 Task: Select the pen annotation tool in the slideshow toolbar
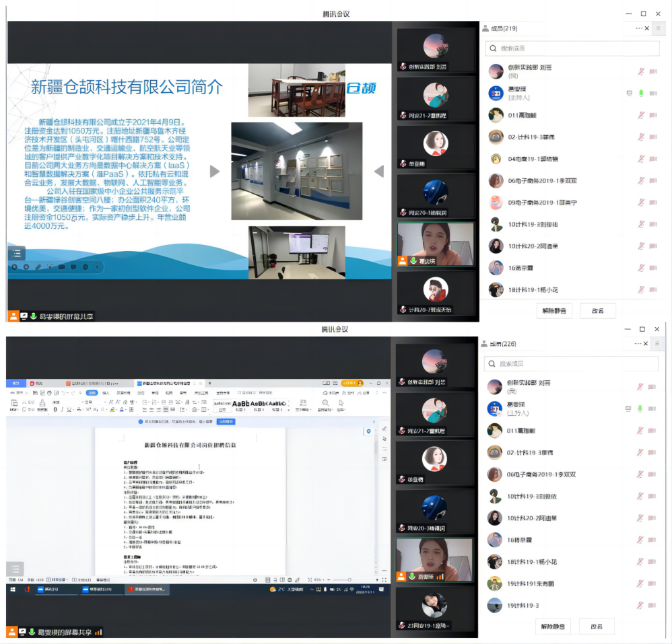[x=38, y=267]
